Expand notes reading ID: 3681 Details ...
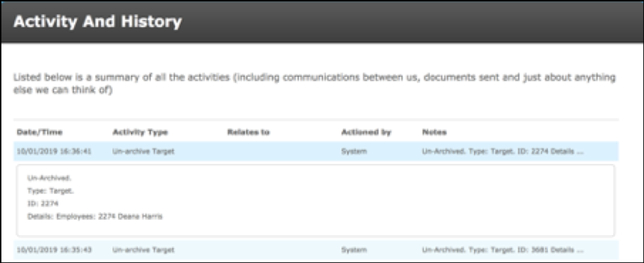644x263 pixels. tap(503, 250)
